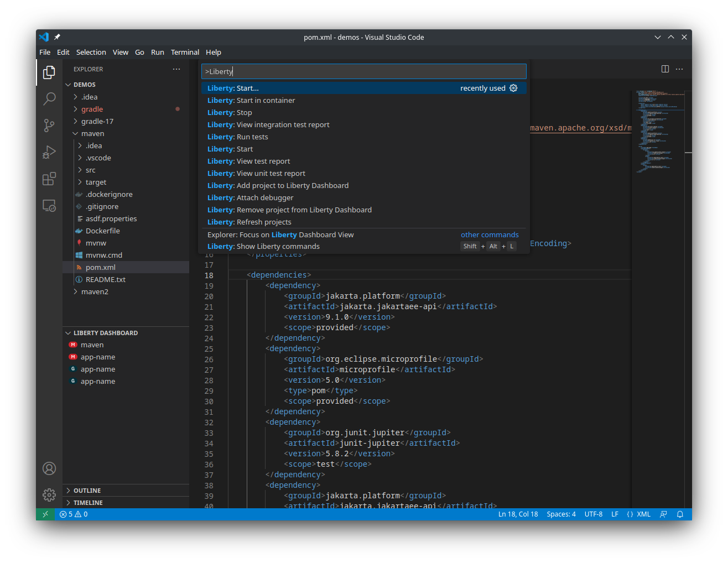The image size is (728, 563).
Task: Open the feedback icon in status bar
Action: pyautogui.click(x=663, y=514)
